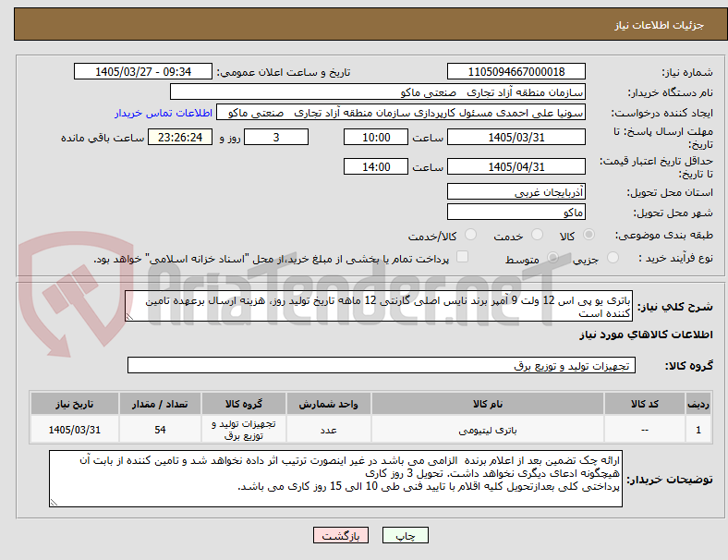Select the کالا/خدمت radio button
This screenshot has width=728, height=560.
(x=471, y=235)
